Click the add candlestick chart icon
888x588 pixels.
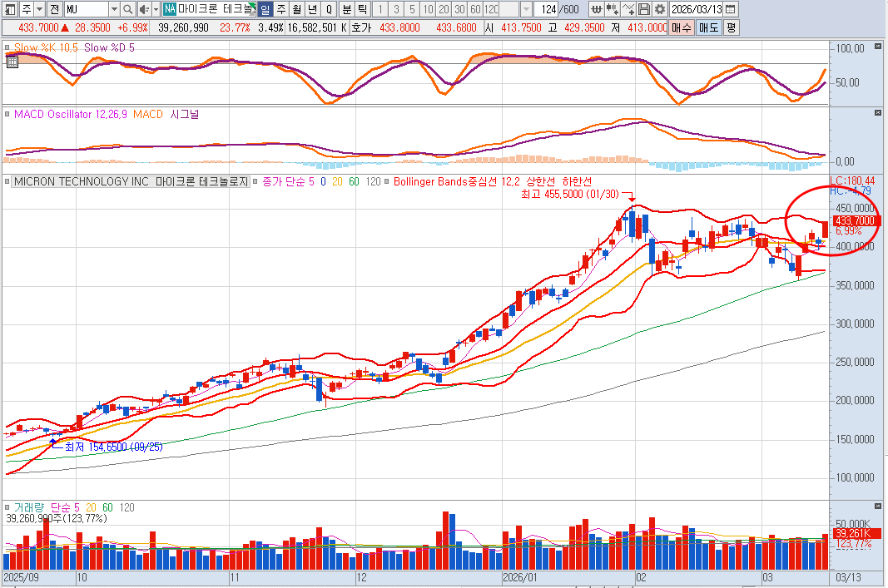pyautogui.click(x=613, y=9)
